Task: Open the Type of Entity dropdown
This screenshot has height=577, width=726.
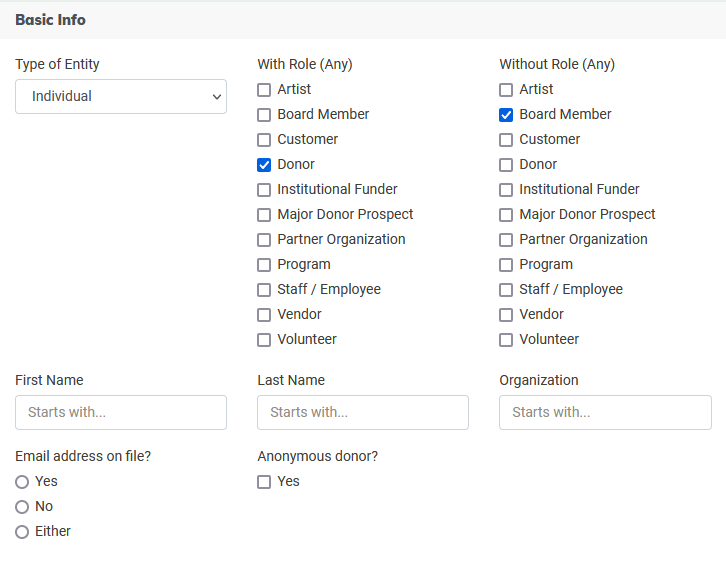Action: click(x=121, y=97)
